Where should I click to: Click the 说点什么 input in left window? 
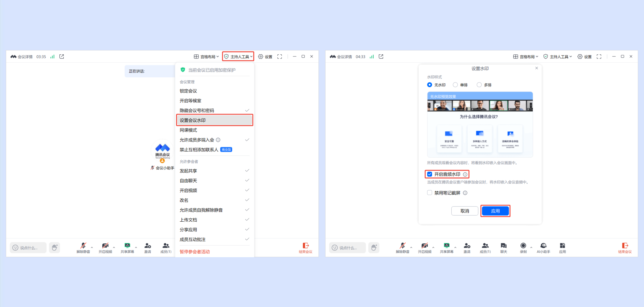28,248
